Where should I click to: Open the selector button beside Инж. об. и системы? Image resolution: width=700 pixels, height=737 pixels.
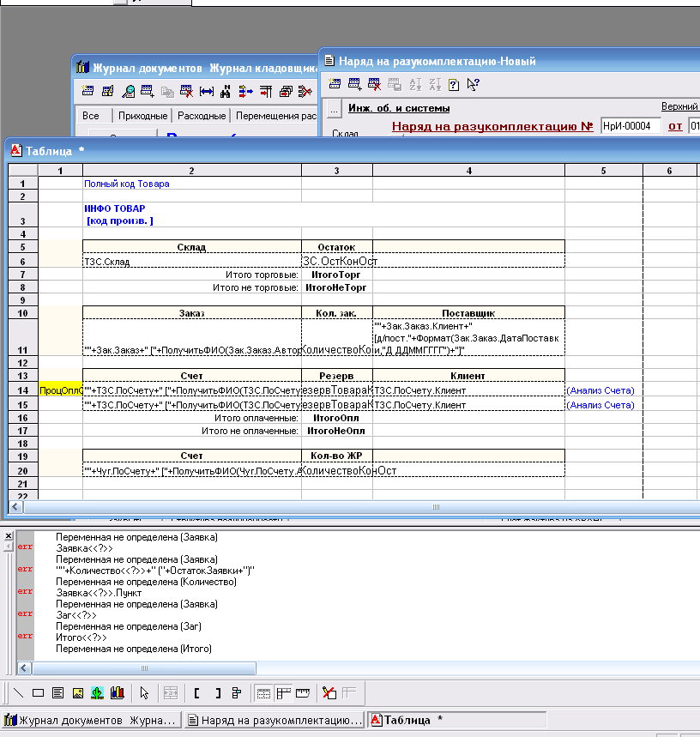(x=335, y=108)
